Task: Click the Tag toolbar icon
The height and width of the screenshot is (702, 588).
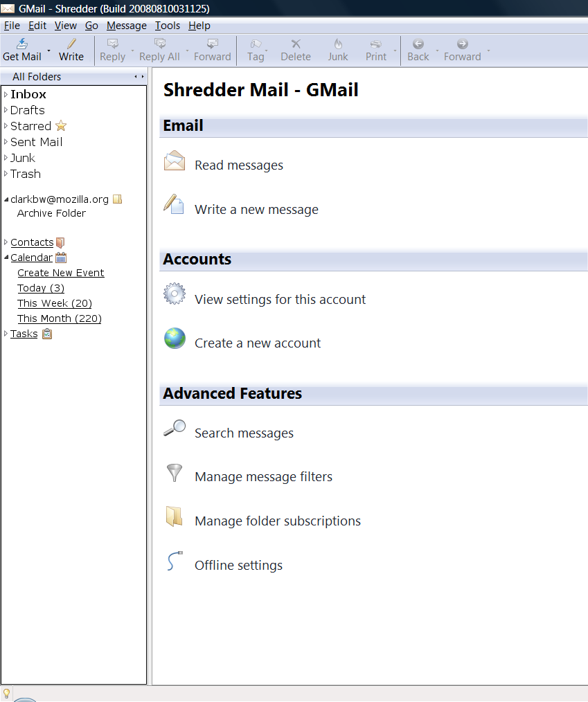Action: (256, 44)
